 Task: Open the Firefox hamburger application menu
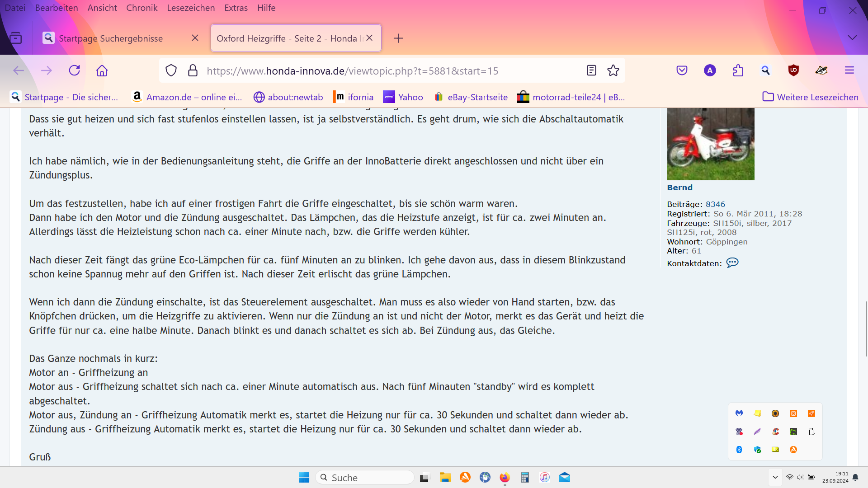[849, 70]
